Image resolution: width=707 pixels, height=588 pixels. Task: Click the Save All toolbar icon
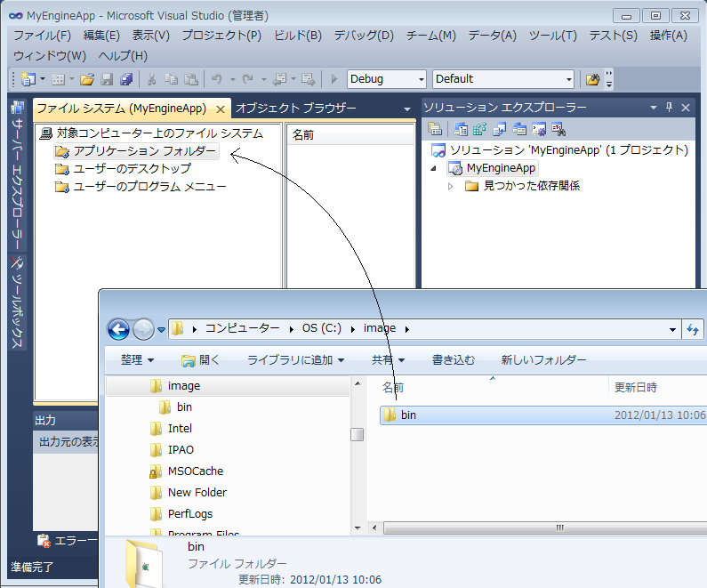point(126,79)
